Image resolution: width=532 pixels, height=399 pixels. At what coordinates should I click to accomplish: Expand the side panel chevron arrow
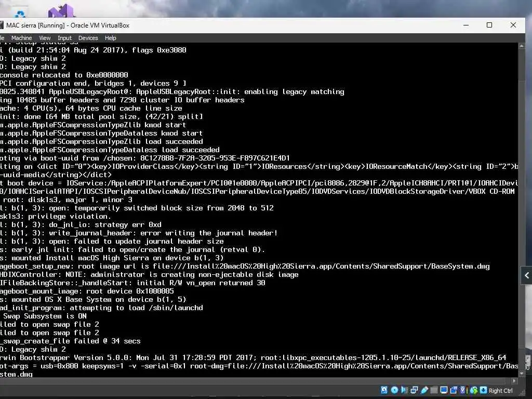pyautogui.click(x=526, y=275)
